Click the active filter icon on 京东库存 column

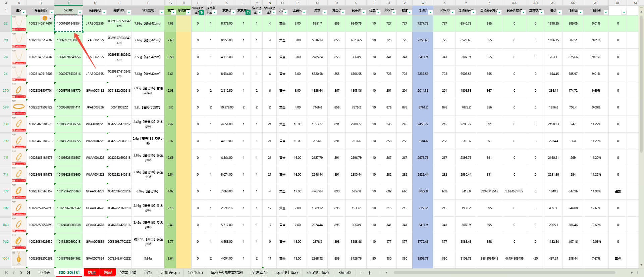(x=248, y=12)
